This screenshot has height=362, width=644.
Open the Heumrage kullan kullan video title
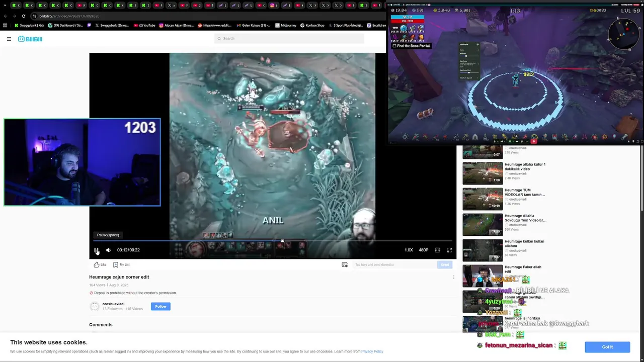click(x=524, y=243)
